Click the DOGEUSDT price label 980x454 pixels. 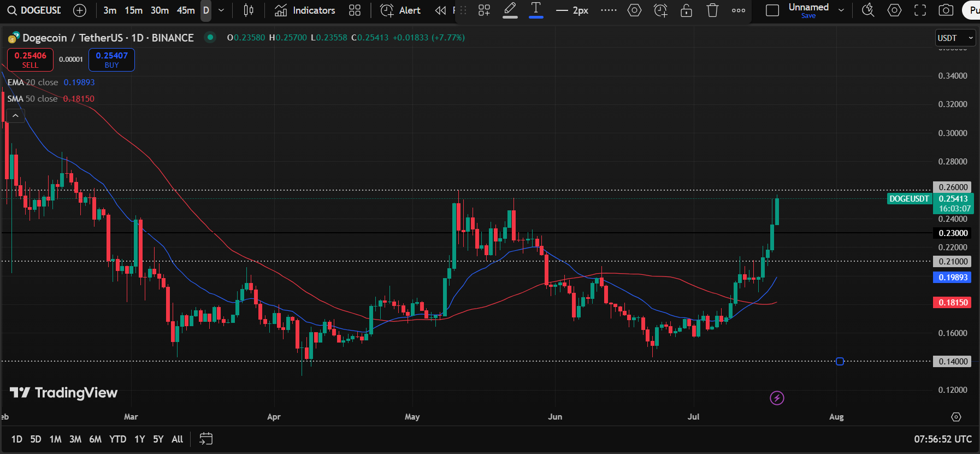click(910, 199)
